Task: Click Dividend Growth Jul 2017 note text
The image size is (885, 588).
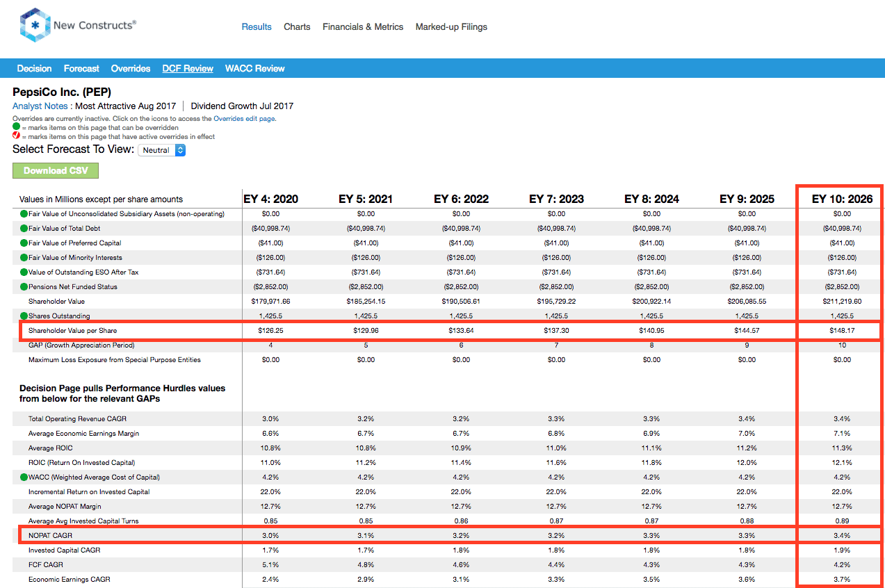Action: click(242, 106)
